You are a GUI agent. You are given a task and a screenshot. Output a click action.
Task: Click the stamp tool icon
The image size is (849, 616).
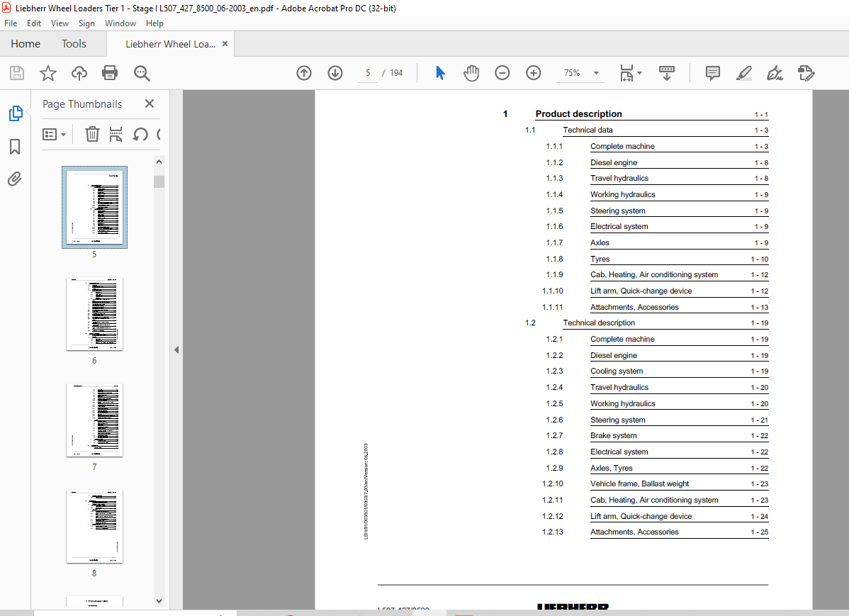[x=806, y=73]
